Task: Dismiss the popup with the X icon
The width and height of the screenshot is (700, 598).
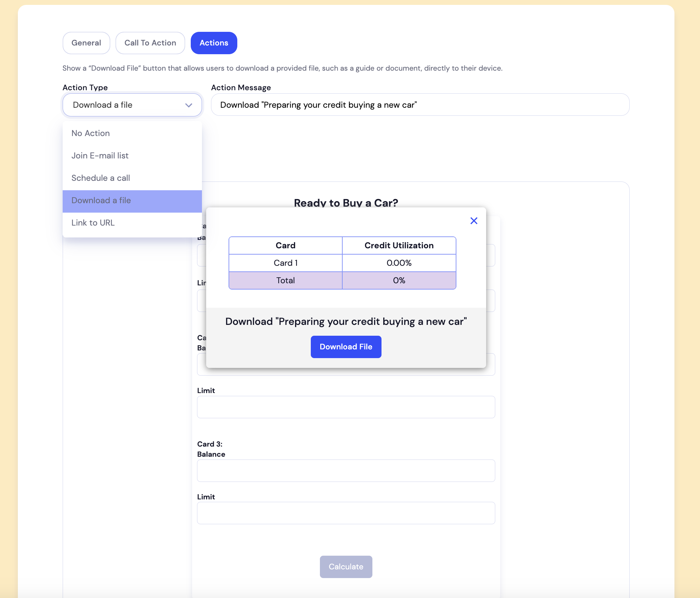Action: 474,221
